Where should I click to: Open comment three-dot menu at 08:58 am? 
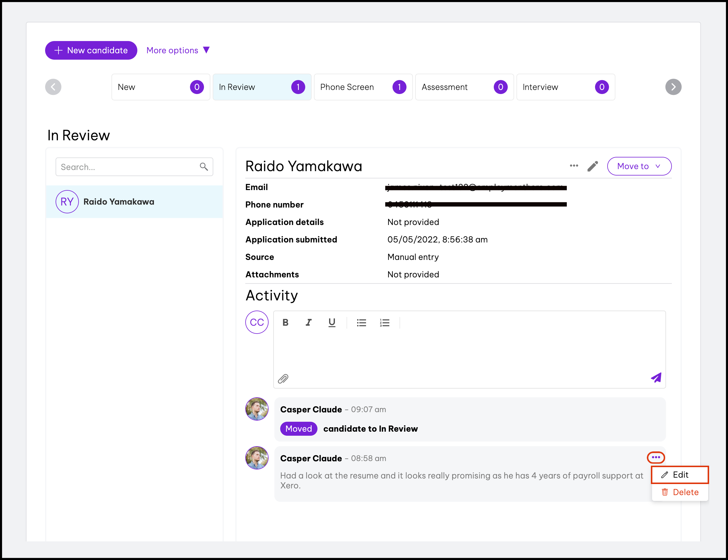[x=656, y=457]
